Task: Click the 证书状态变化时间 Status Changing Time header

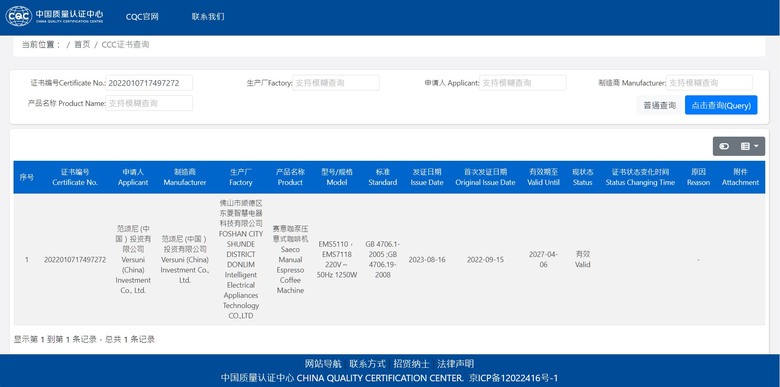Action: point(640,177)
